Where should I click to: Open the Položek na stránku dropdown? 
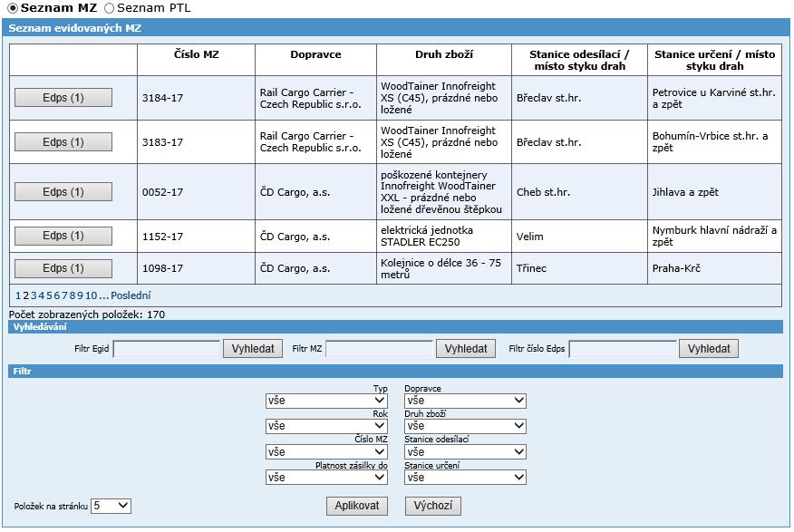[x=111, y=506]
